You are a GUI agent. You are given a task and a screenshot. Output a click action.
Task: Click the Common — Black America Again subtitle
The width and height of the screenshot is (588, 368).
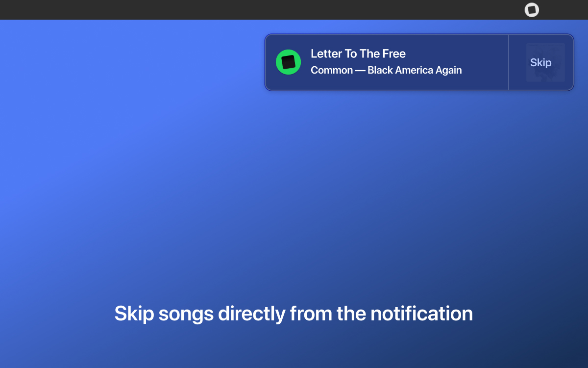pyautogui.click(x=386, y=70)
